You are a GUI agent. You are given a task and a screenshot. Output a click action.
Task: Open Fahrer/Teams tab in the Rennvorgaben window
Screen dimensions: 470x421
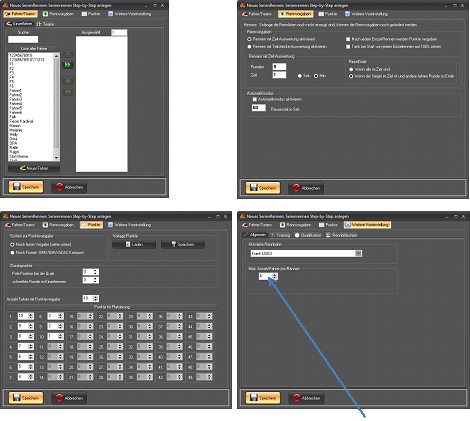click(x=257, y=14)
